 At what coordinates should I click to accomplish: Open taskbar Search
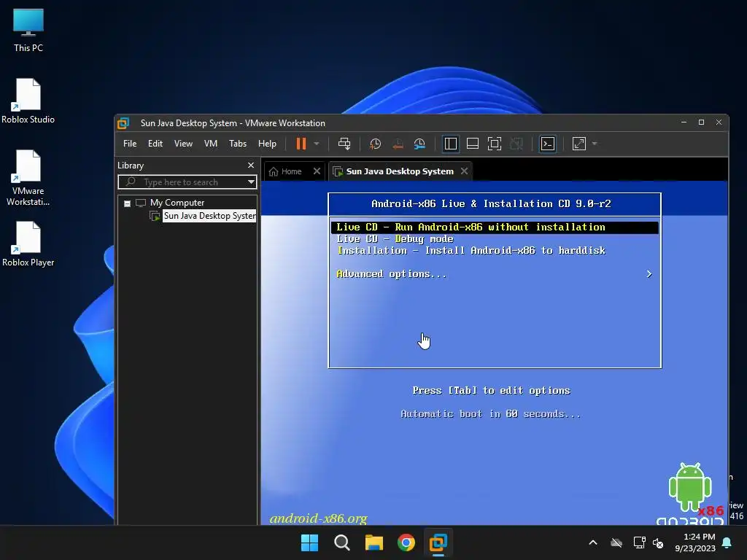342,542
